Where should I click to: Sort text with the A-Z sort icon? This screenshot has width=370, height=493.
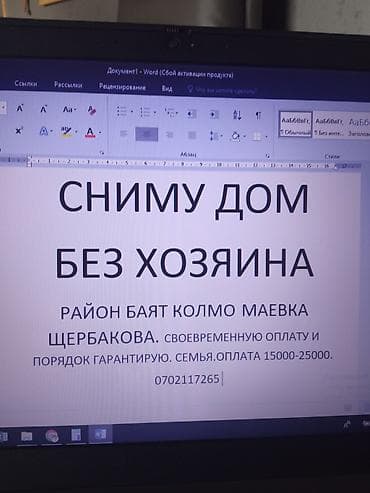(237, 115)
